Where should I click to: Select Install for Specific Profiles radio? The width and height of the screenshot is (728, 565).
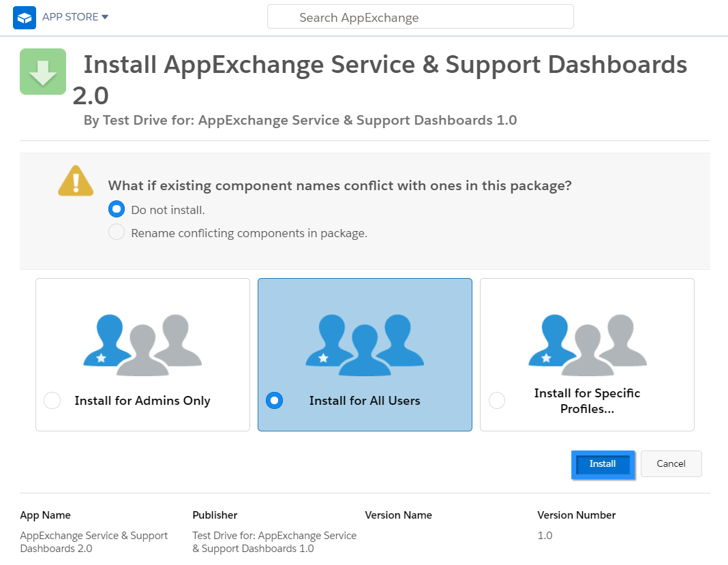pyautogui.click(x=497, y=400)
